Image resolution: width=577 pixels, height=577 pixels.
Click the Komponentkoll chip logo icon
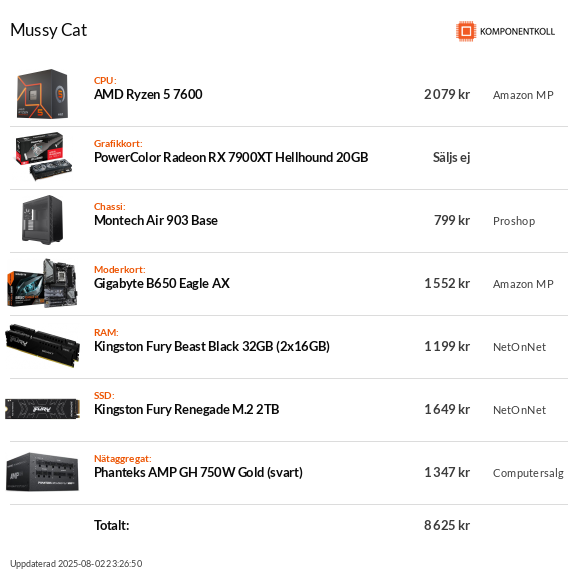click(466, 31)
